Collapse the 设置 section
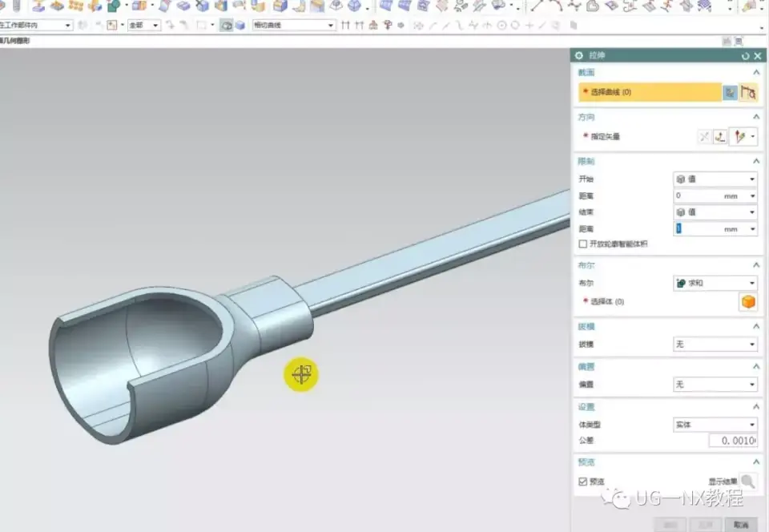The width and height of the screenshot is (769, 532). pyautogui.click(x=755, y=407)
